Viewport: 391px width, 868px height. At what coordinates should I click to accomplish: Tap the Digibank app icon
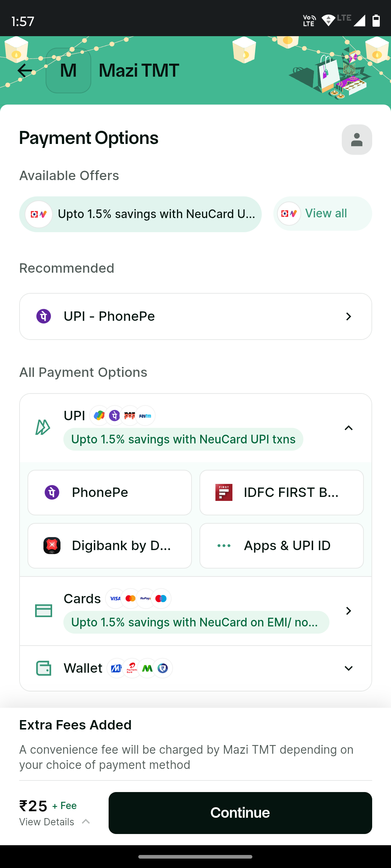(x=52, y=546)
